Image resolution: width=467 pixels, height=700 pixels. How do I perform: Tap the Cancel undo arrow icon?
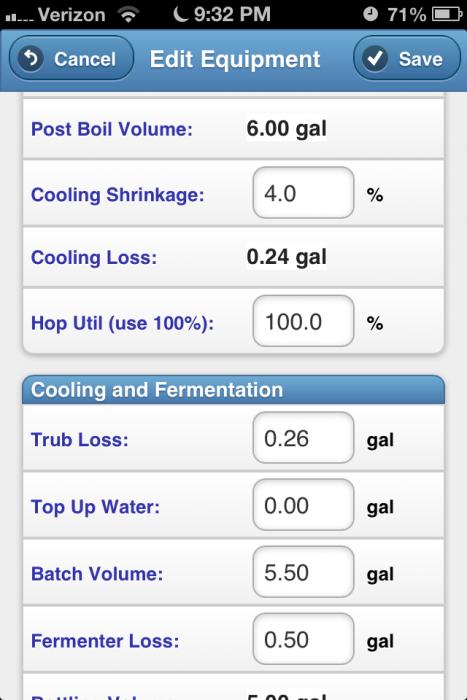[31, 58]
